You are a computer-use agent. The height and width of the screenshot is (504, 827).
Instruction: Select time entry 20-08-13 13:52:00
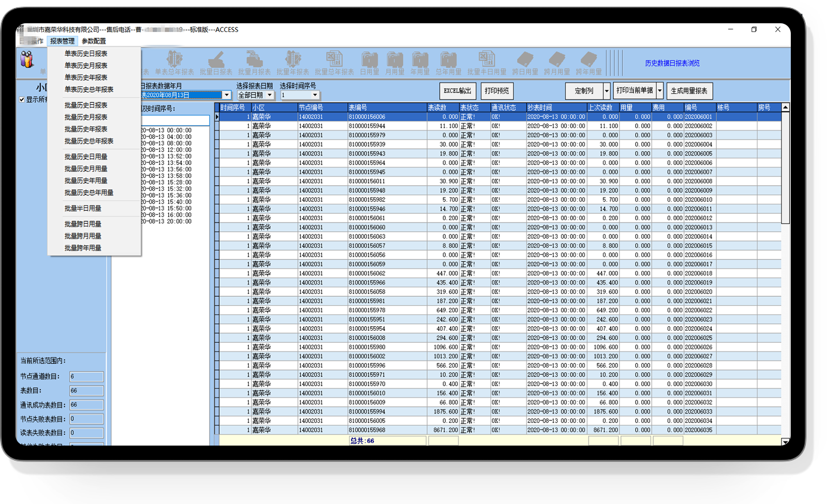(166, 156)
